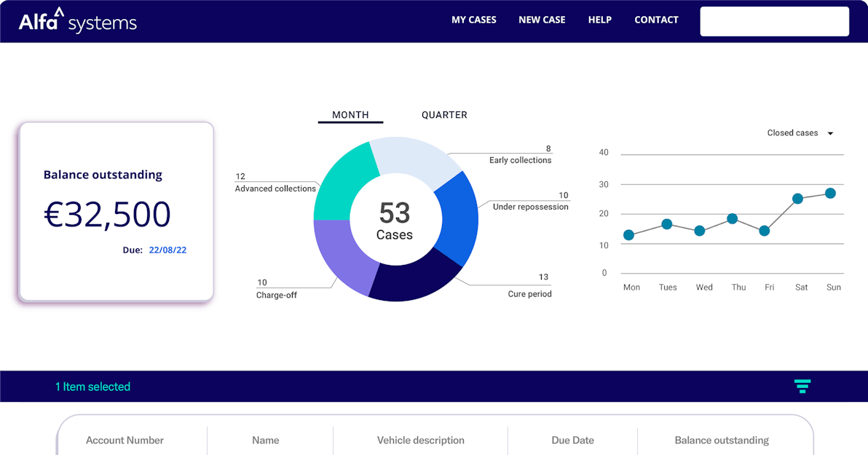
Task: Sort the table by Due Date column
Action: (572, 440)
